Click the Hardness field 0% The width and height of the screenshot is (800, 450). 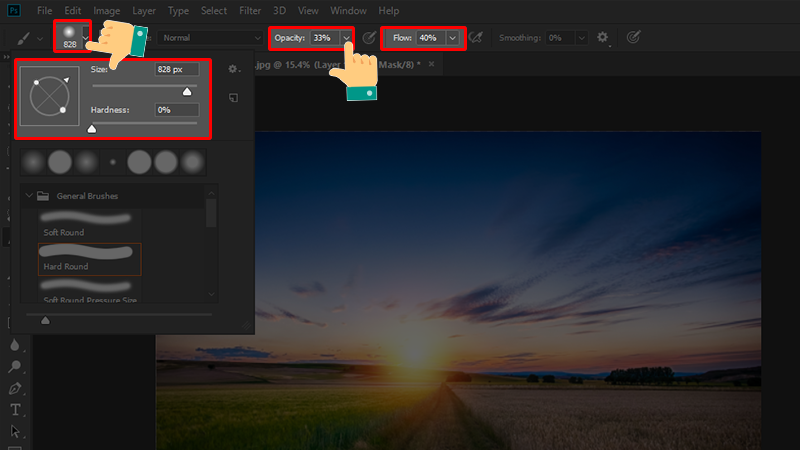[x=177, y=110]
